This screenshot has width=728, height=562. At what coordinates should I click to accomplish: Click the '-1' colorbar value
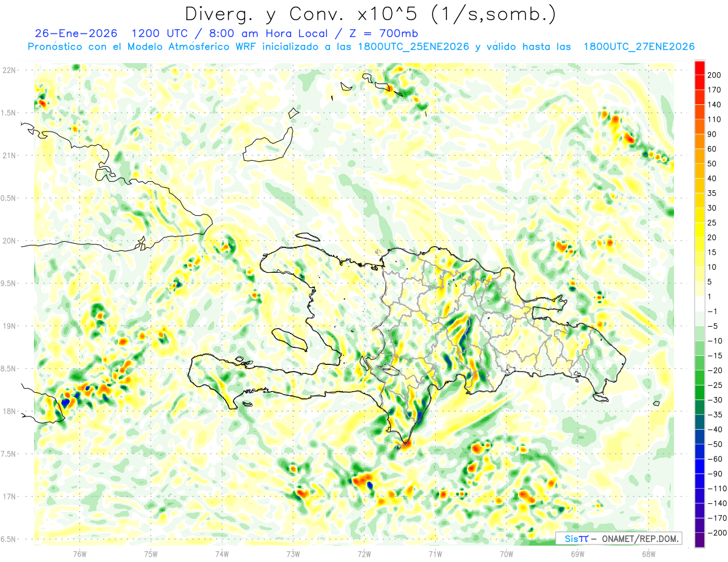(x=712, y=312)
